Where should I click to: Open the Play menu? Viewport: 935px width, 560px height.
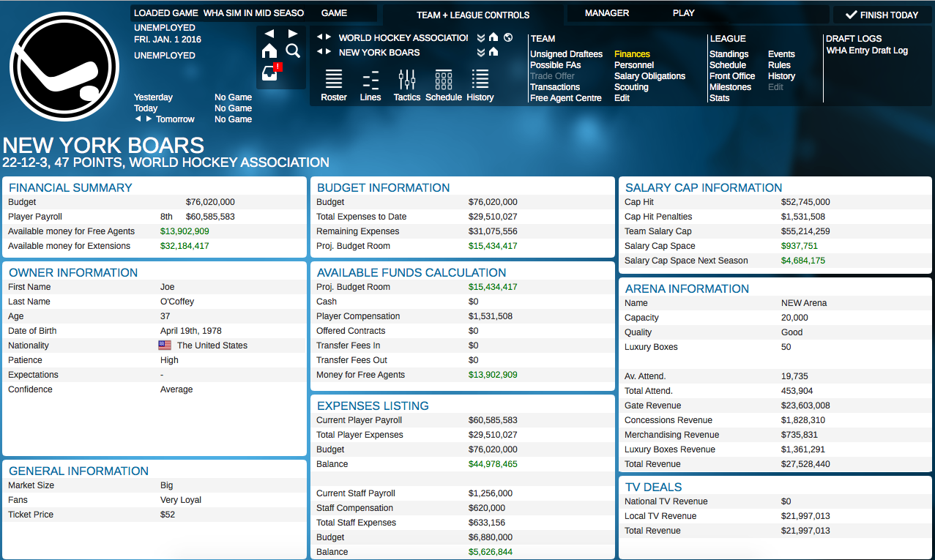click(x=684, y=13)
